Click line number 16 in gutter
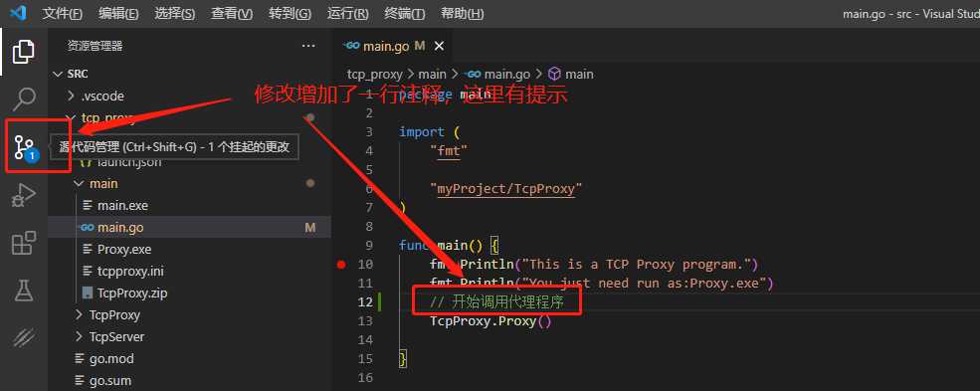The image size is (980, 391). click(365, 377)
